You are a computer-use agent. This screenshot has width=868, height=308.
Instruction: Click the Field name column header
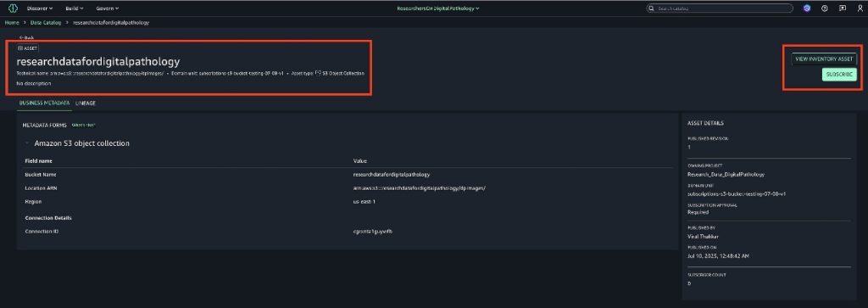point(39,161)
